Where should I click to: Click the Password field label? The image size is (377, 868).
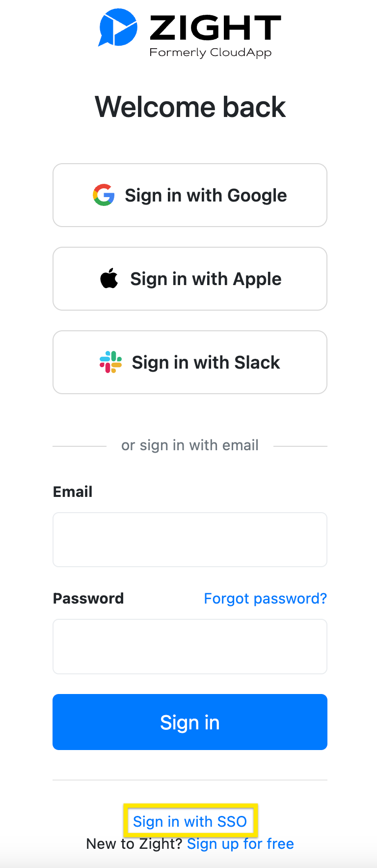coord(88,599)
